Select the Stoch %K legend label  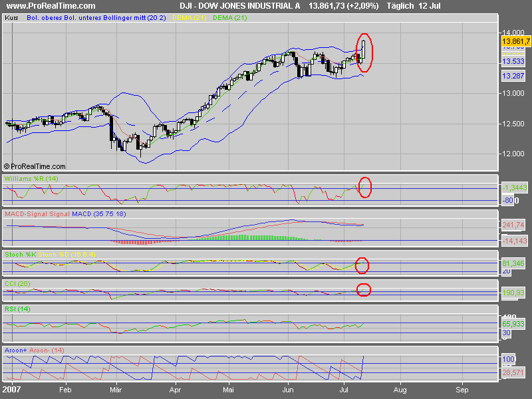pos(21,255)
